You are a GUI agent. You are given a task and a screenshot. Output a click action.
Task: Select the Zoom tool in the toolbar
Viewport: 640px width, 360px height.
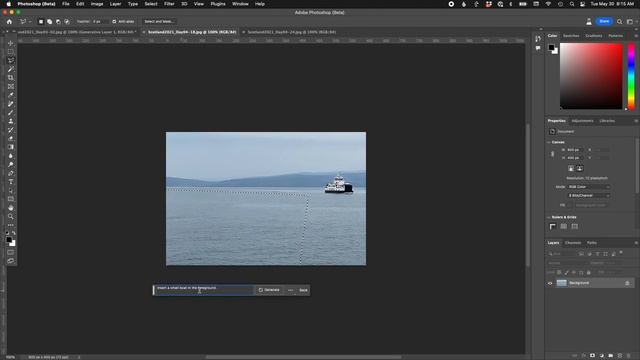[x=11, y=216]
